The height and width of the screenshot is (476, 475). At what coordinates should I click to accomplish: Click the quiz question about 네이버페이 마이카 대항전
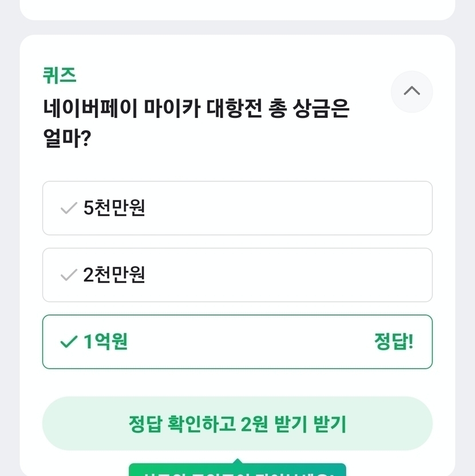196,109
